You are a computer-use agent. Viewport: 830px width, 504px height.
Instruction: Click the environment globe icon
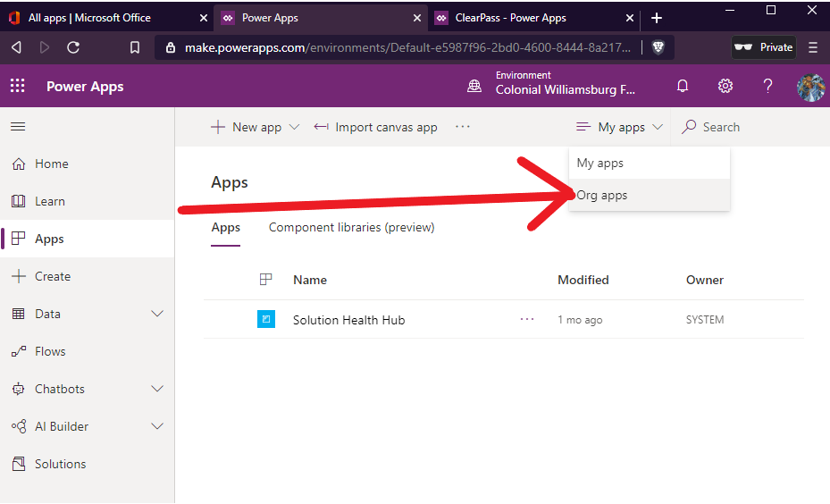(474, 87)
